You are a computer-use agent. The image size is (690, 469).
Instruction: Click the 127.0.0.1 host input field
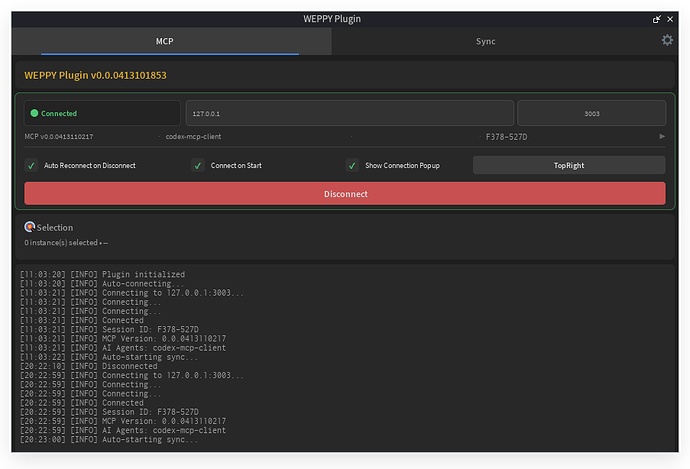349,113
